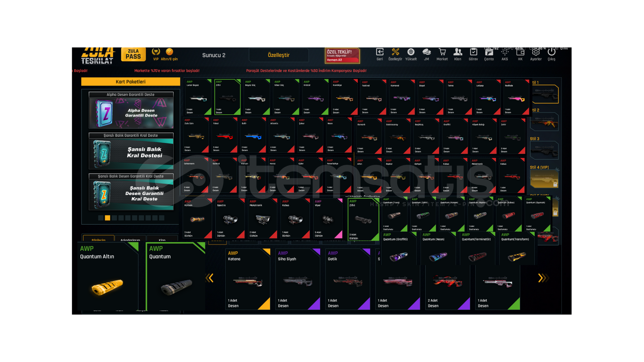644x362 pixels.
Task: Switch to the Klan tab beside Arkadaşlarım
Action: pyautogui.click(x=162, y=239)
